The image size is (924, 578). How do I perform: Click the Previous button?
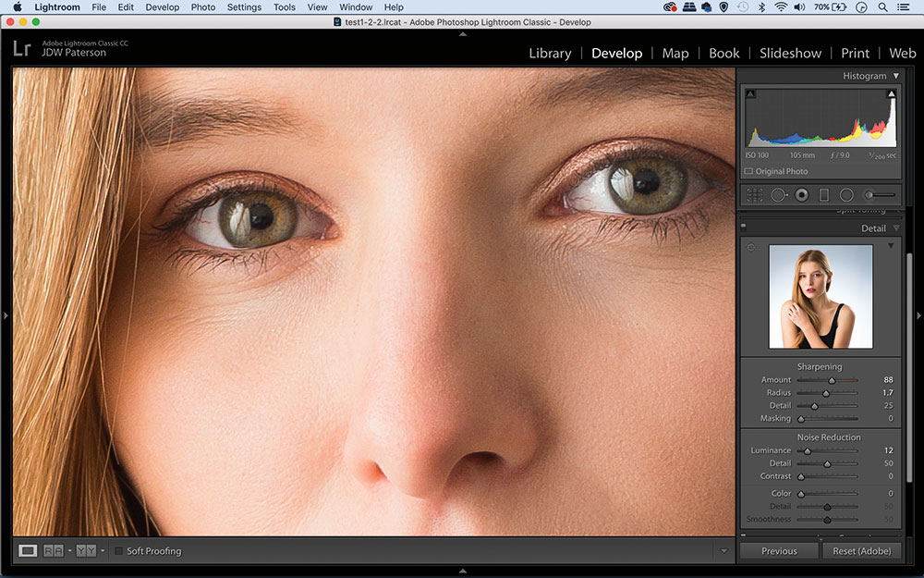coord(779,551)
